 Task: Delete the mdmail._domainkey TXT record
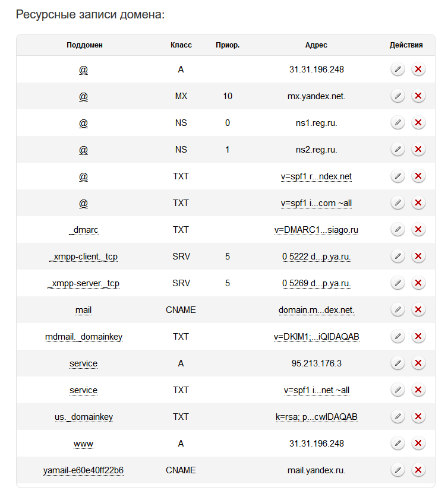(x=418, y=337)
